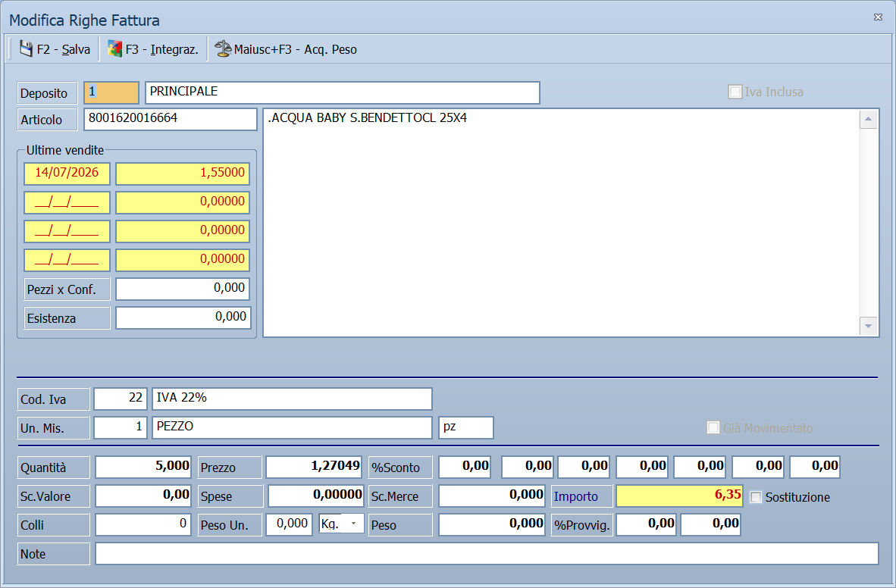
Task: Click the Un. Mis. label button
Action: point(53,428)
